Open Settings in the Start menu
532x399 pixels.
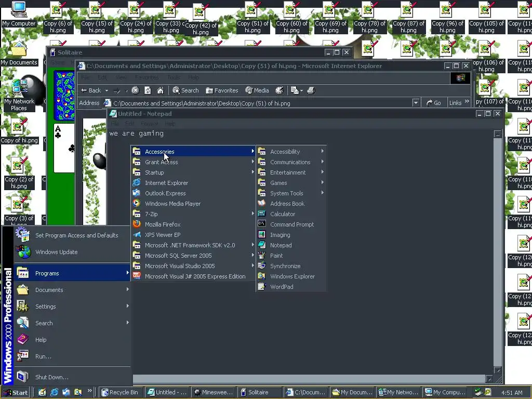click(x=72, y=307)
